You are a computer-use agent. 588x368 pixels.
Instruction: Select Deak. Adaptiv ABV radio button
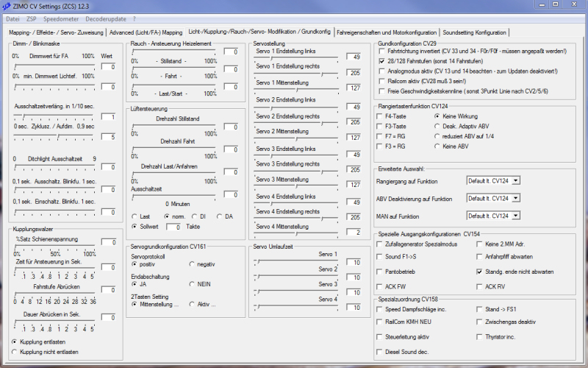[x=437, y=127]
